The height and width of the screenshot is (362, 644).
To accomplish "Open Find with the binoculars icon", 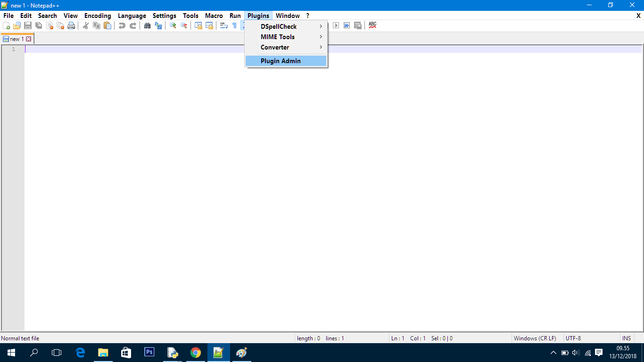I will coord(148,25).
